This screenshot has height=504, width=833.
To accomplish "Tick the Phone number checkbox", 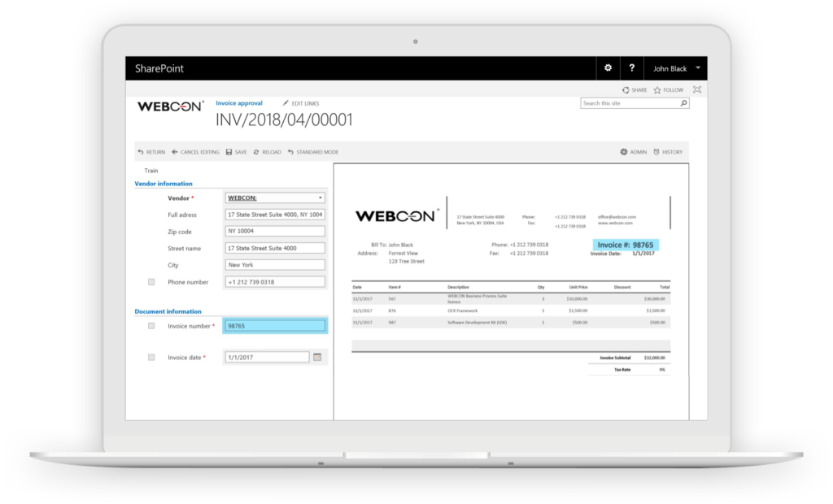I will [x=151, y=282].
